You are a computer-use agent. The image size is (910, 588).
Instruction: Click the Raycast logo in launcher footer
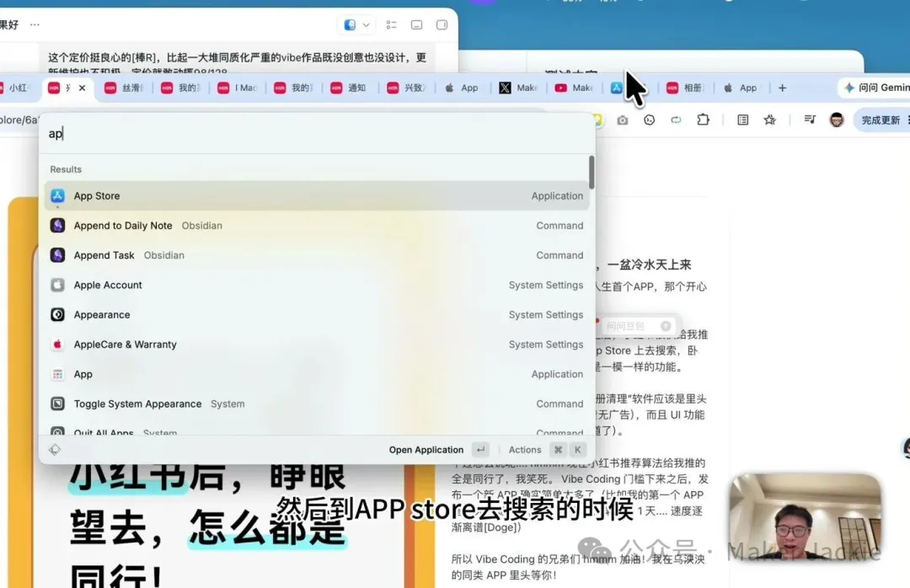coord(55,449)
